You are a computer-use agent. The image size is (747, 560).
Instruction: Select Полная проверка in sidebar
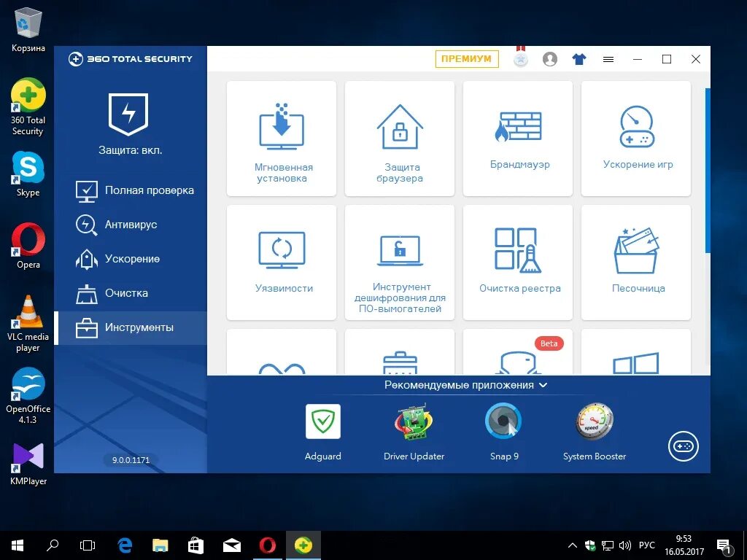(x=131, y=190)
